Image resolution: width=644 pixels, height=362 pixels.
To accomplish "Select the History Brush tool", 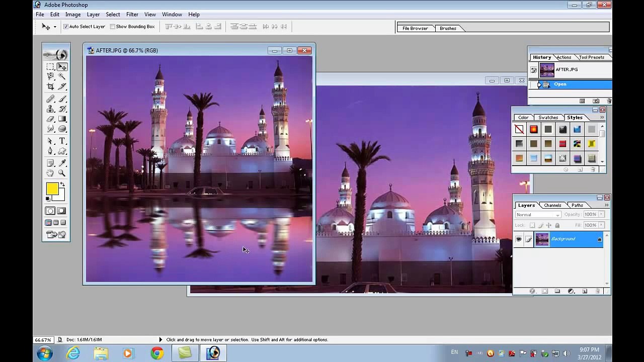I will tap(62, 109).
